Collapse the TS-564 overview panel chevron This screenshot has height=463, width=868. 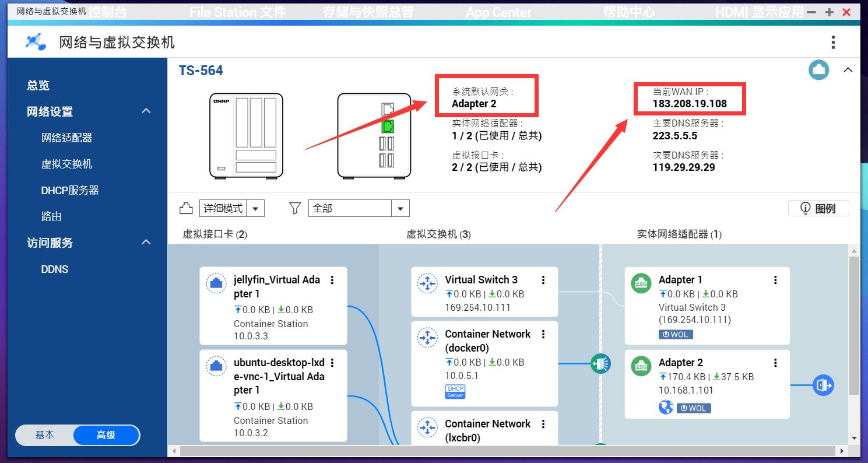pyautogui.click(x=848, y=70)
